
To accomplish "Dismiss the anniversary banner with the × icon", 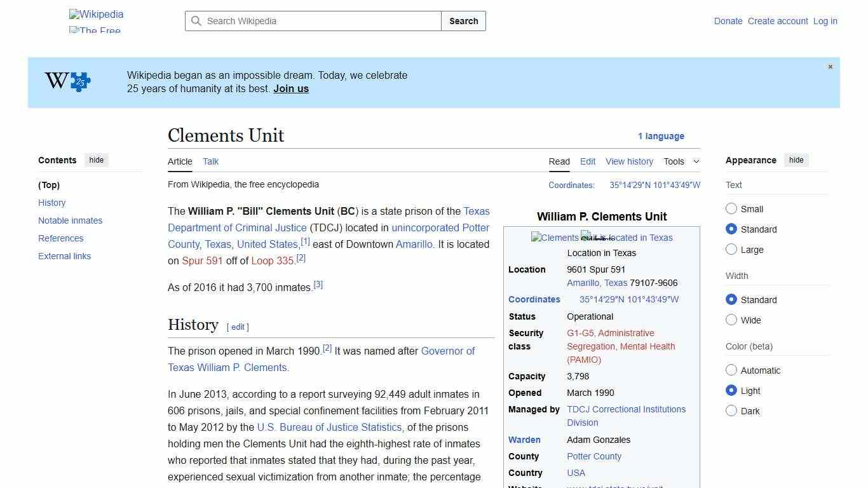I will coord(830,66).
